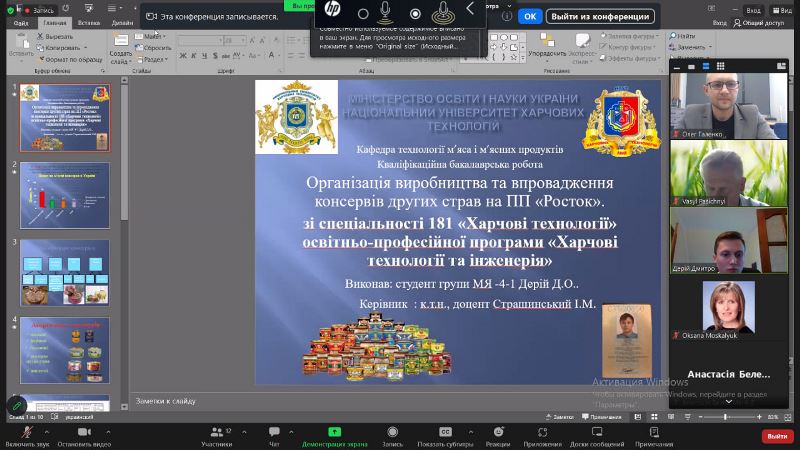Toggle underline Ч formatting
Viewport: 800px width, 450px height.
coord(205,56)
